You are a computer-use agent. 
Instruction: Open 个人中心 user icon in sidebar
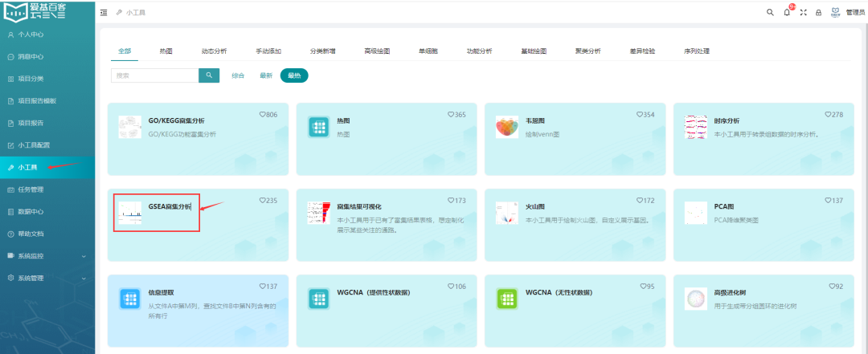coord(10,35)
